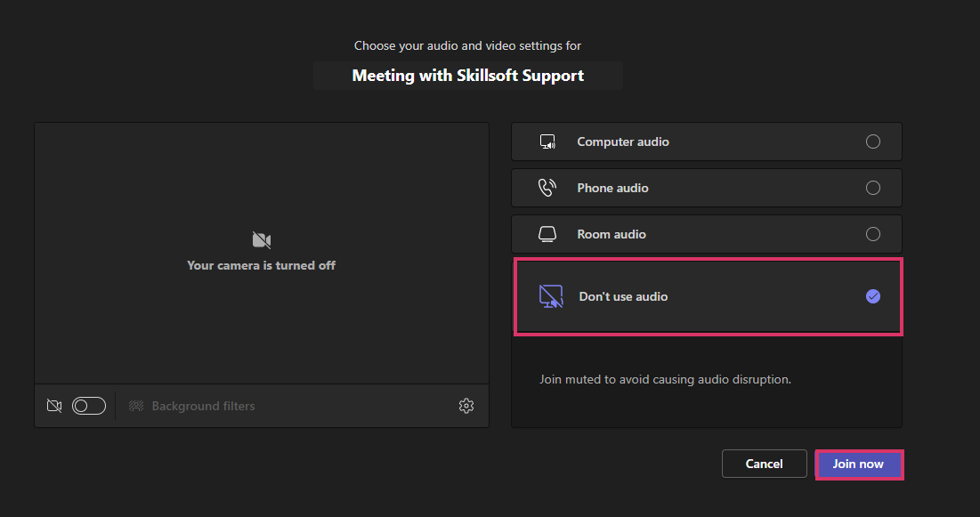
Task: Click the Phone audio handset icon
Action: tap(547, 187)
